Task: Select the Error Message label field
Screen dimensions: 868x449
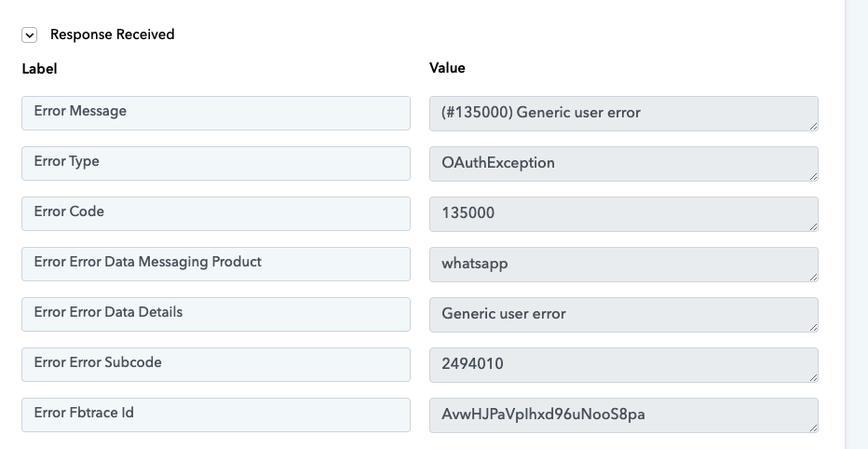Action: pyautogui.click(x=216, y=113)
